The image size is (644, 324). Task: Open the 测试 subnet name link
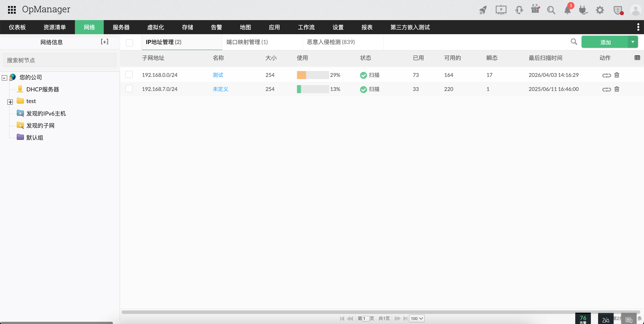218,75
